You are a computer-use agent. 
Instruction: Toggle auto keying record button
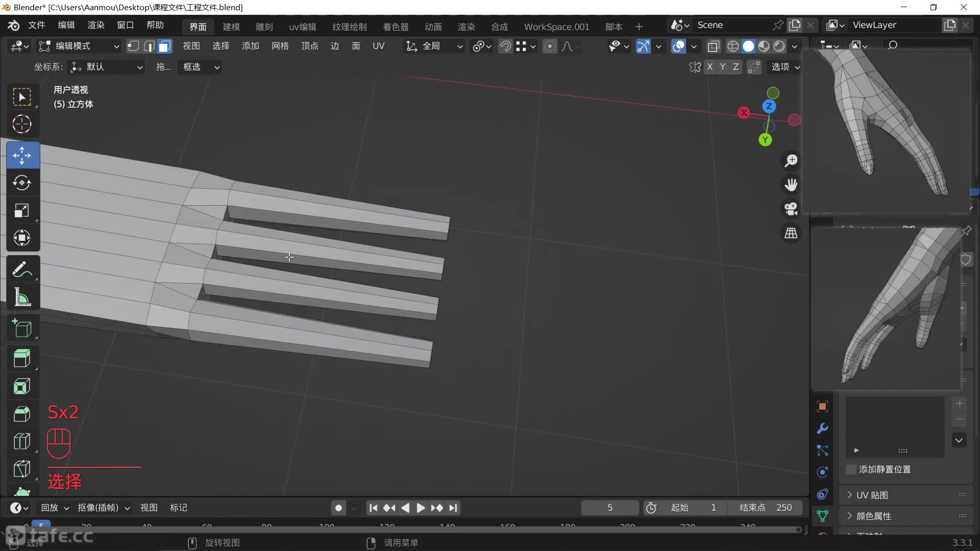point(338,508)
